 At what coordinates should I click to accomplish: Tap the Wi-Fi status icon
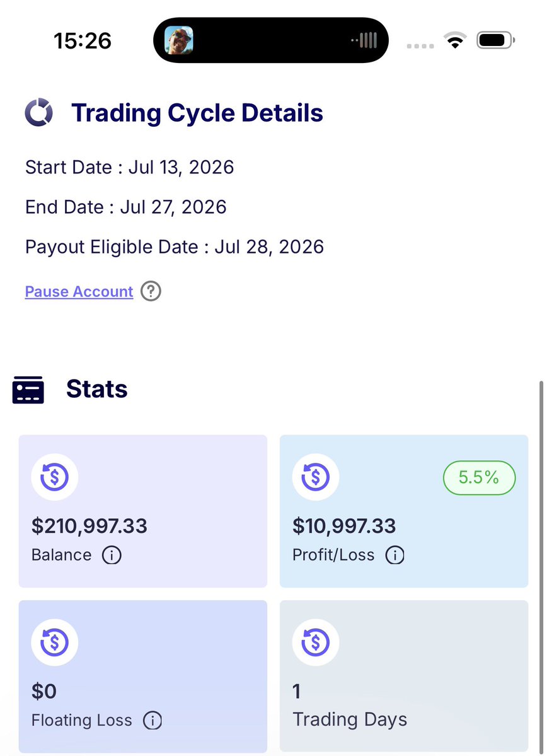(x=455, y=40)
